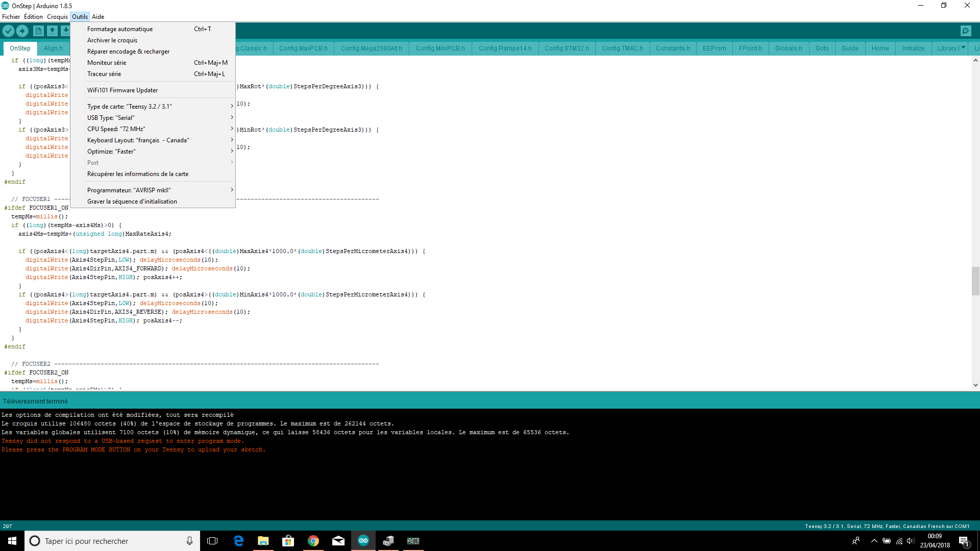Expand Type de carte Teensy submenu
This screenshot has width=980, height=551.
coord(153,107)
